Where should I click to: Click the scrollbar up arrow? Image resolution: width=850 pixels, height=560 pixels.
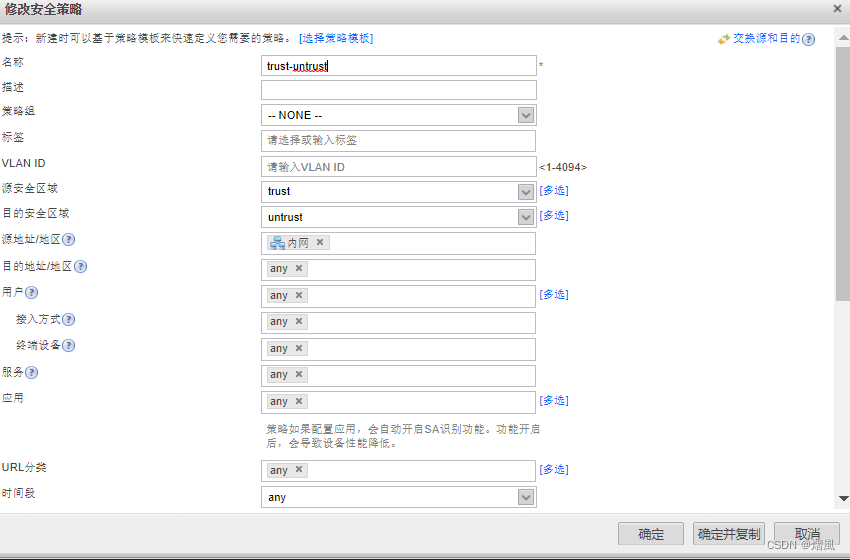pos(843,37)
